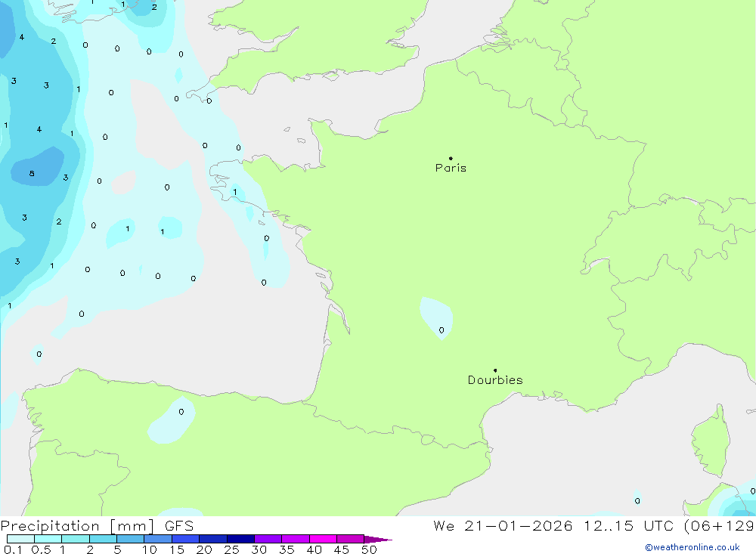The width and height of the screenshot is (756, 554).
Task: Click the 0 value in northern Spain rain patch
Action: (x=181, y=412)
